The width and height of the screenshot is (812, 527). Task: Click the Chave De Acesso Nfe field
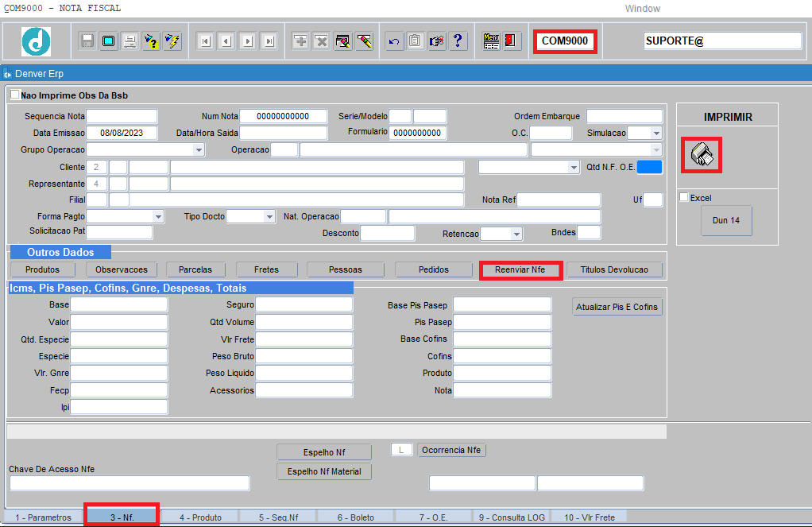(130, 483)
